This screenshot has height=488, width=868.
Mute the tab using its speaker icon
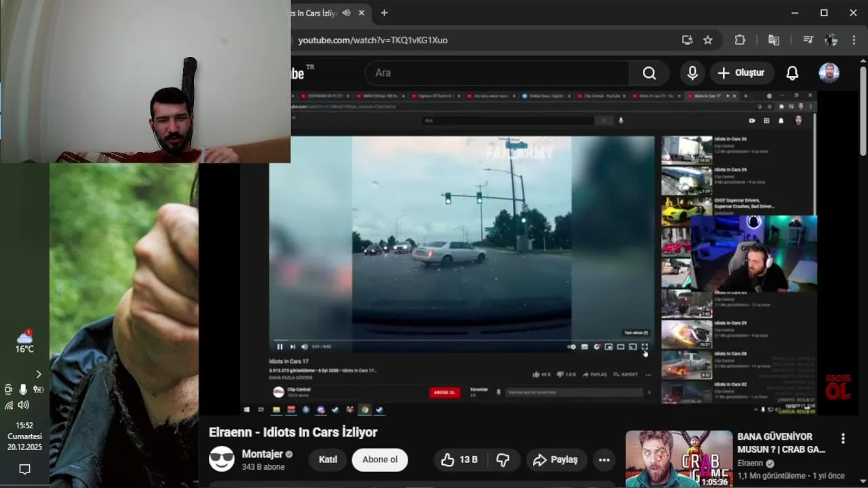tap(347, 13)
